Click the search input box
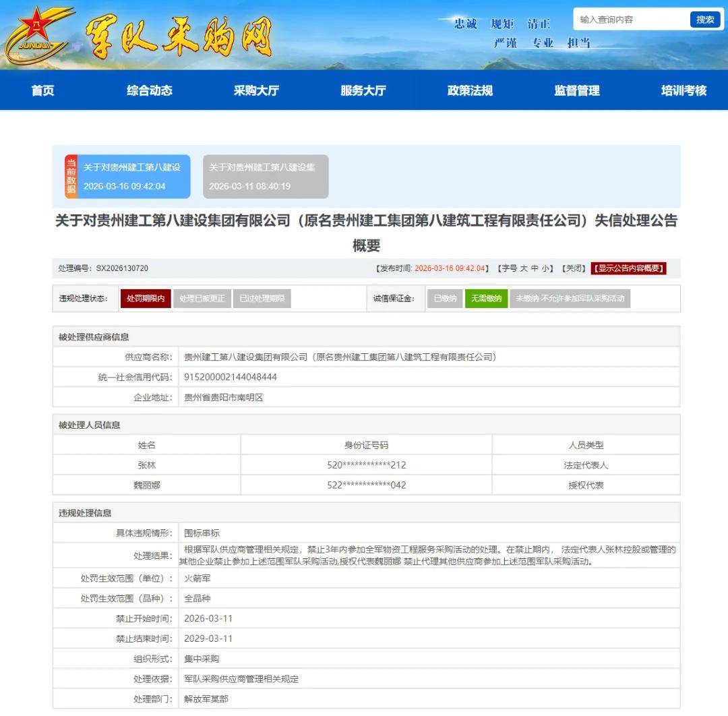The image size is (728, 716). (x=630, y=19)
